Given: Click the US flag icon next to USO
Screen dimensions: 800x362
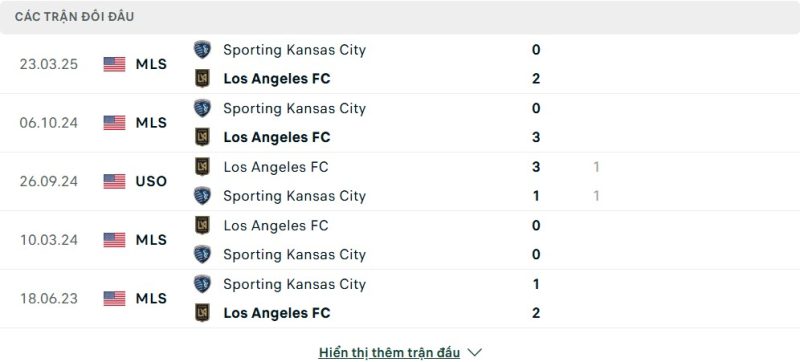Looking at the screenshot, I should pyautogui.click(x=114, y=182).
